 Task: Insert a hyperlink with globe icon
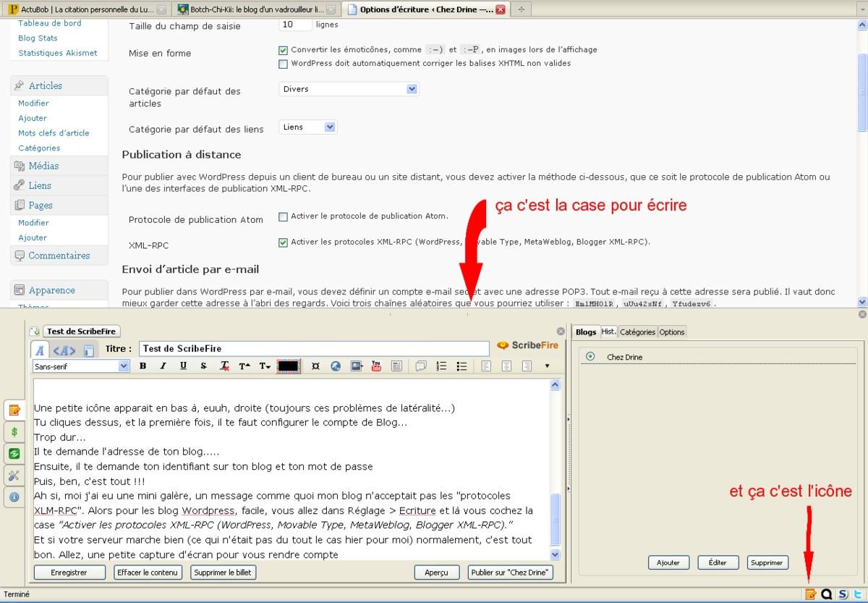[x=336, y=366]
